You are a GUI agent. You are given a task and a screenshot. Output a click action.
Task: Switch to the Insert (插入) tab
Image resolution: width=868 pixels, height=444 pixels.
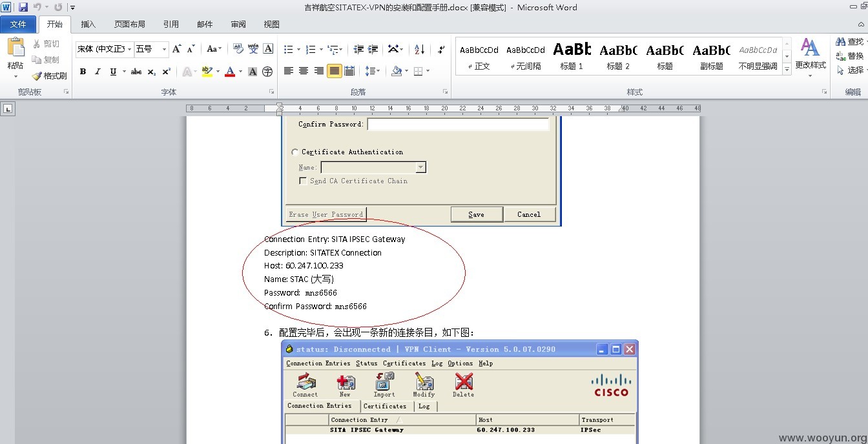(88, 25)
